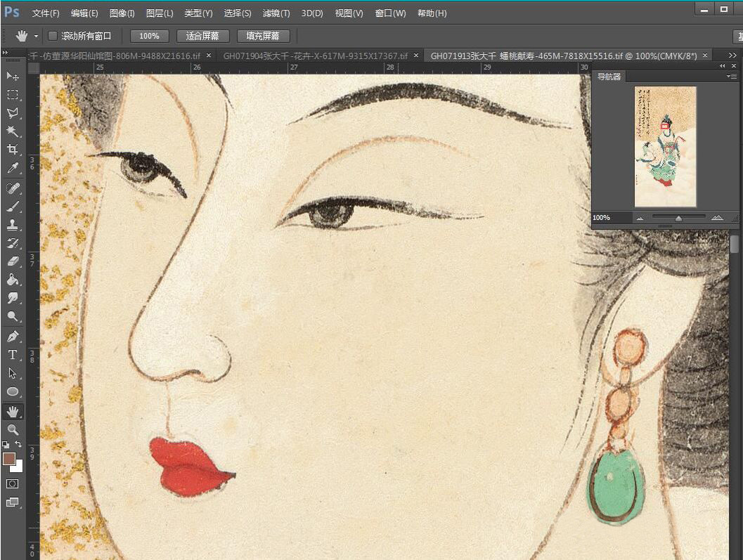
Task: Select the Pen tool
Action: point(13,337)
